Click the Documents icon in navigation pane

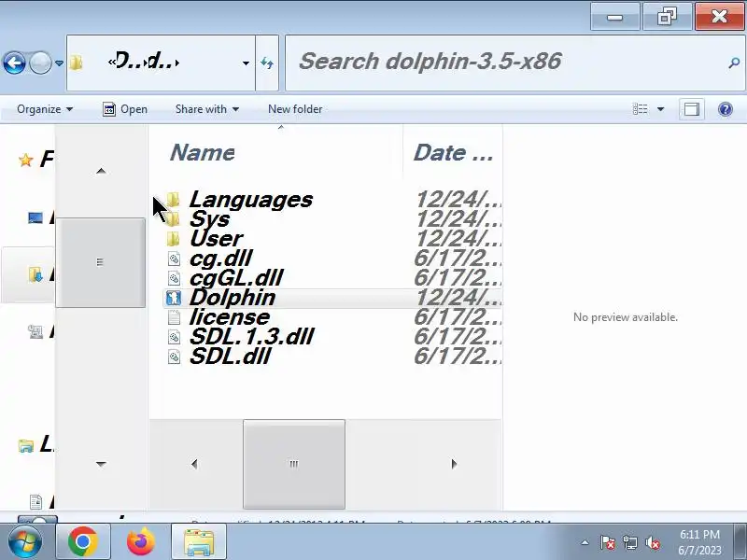pyautogui.click(x=35, y=502)
